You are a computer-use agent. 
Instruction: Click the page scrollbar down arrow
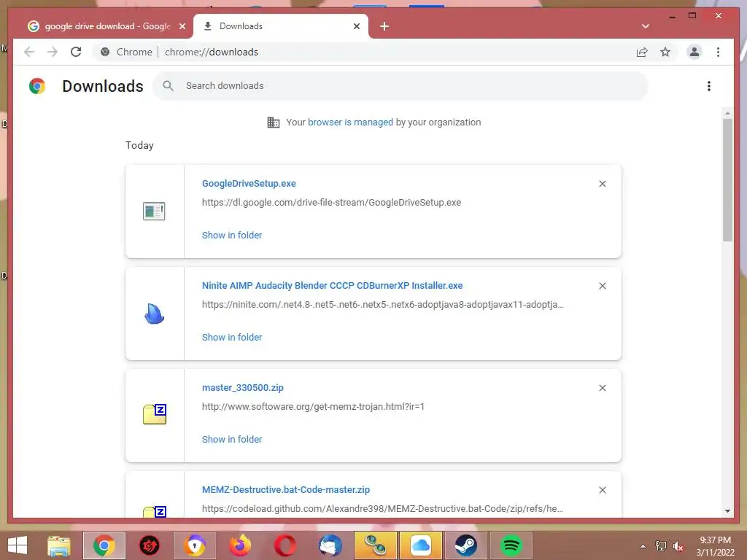[727, 511]
